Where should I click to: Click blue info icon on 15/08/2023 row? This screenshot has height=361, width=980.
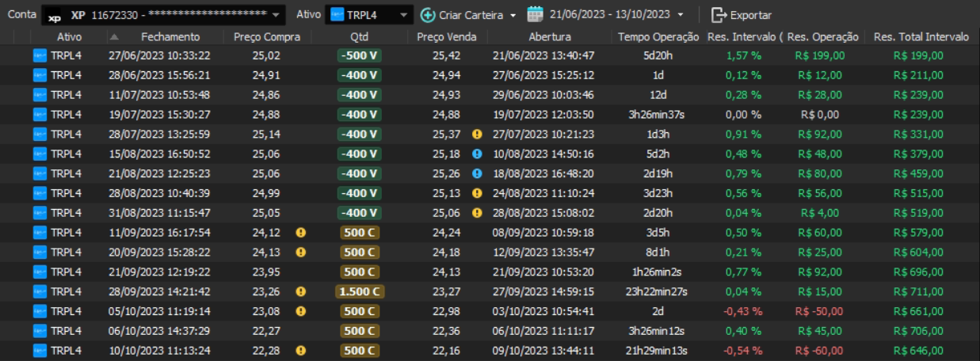tap(477, 154)
